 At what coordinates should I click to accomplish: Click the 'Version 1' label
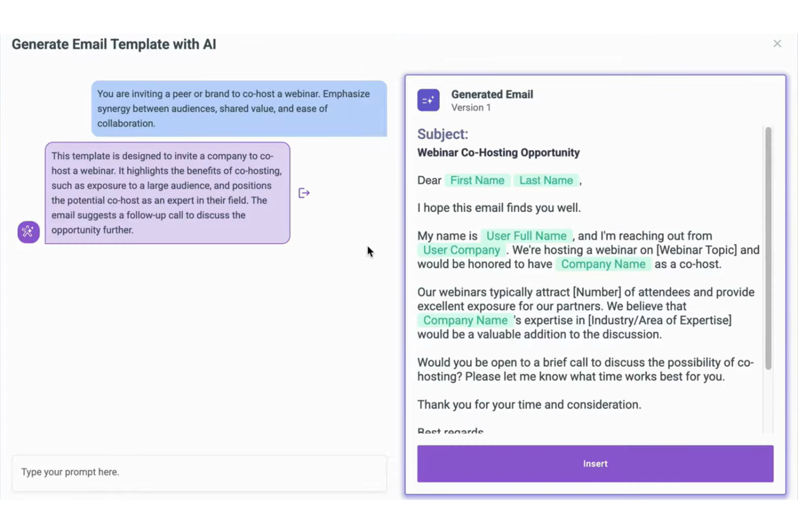[471, 108]
